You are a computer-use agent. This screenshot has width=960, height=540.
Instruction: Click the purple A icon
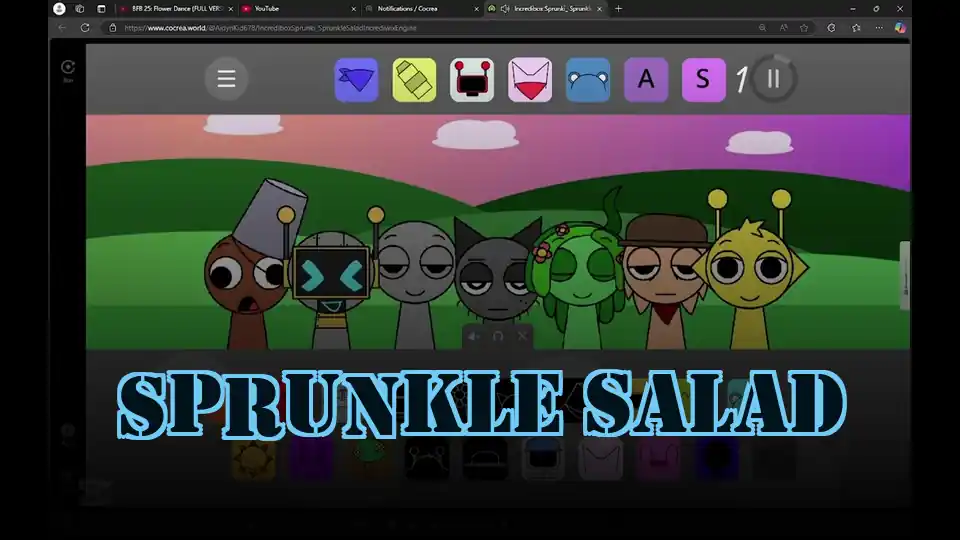click(x=646, y=80)
